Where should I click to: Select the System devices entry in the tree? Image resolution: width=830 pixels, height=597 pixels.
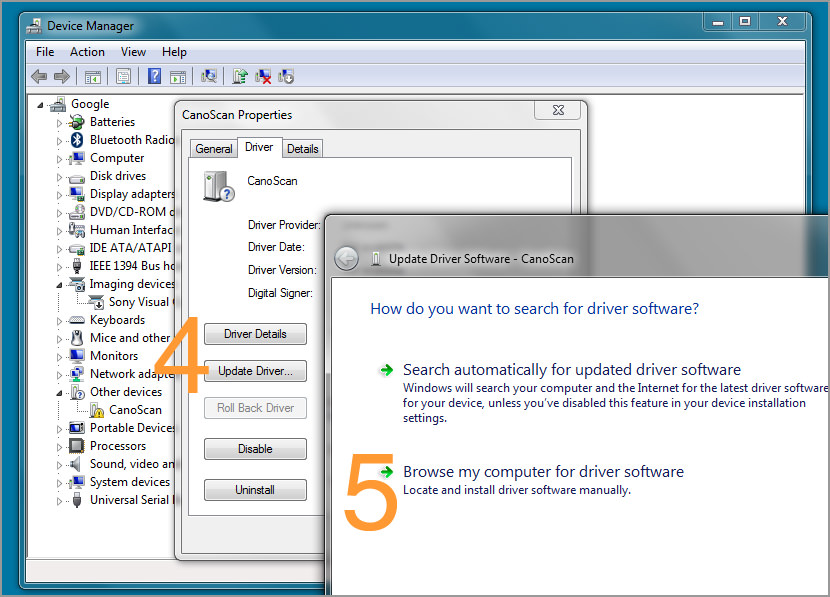(x=130, y=482)
